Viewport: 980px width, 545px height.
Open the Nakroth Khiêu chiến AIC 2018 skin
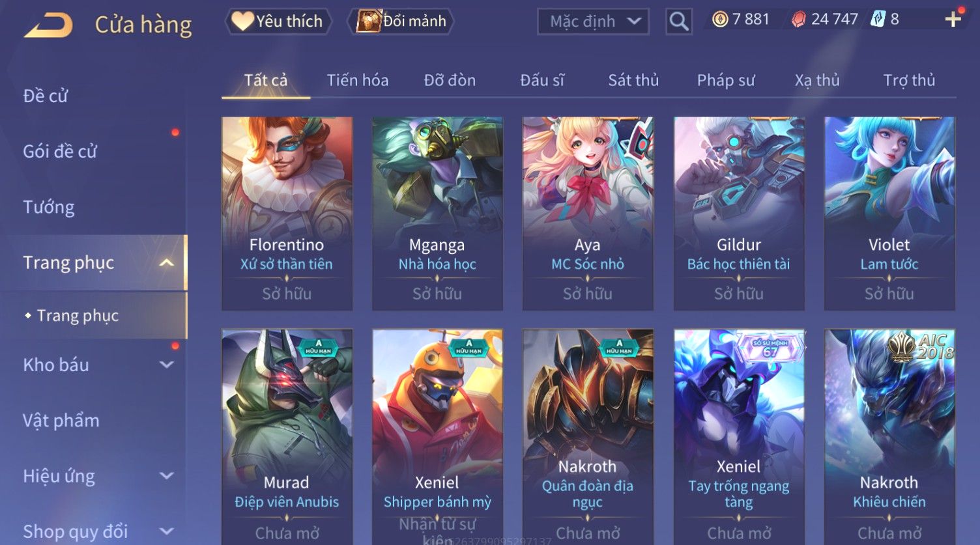889,437
